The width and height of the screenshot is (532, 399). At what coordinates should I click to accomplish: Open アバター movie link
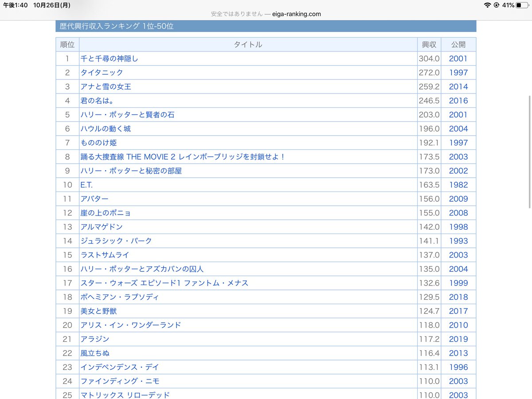pyautogui.click(x=94, y=199)
